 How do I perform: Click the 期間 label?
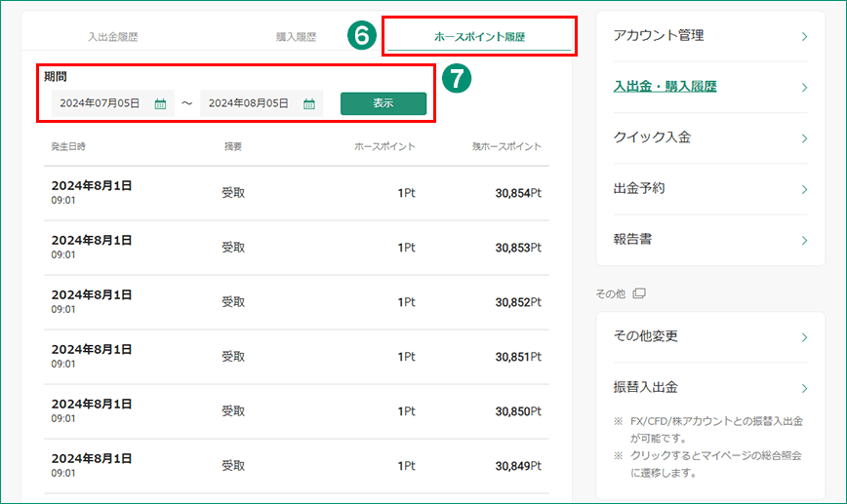56,77
